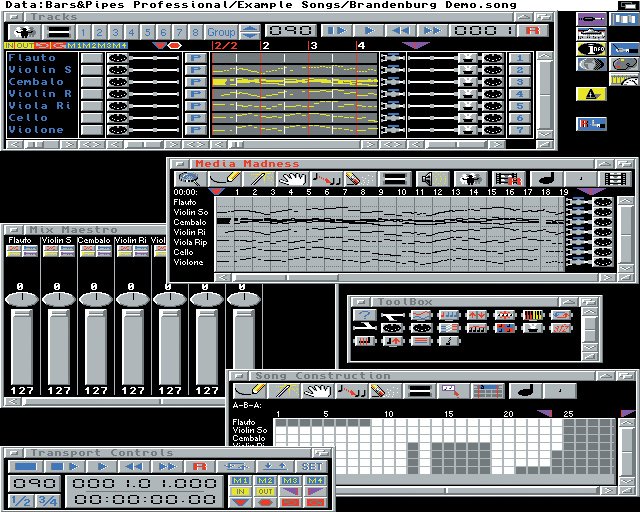Click ToolBox scrollbar down arrow
640x512 pixels.
point(589,347)
